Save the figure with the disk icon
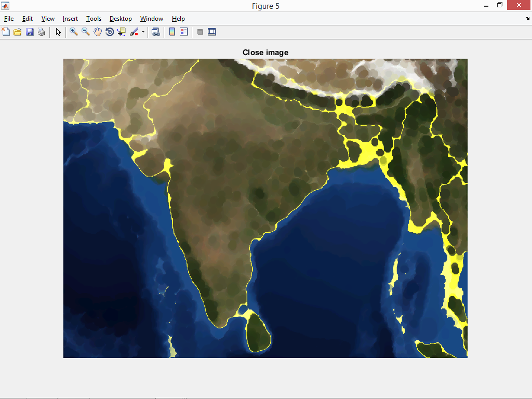The image size is (532, 399). click(x=29, y=32)
